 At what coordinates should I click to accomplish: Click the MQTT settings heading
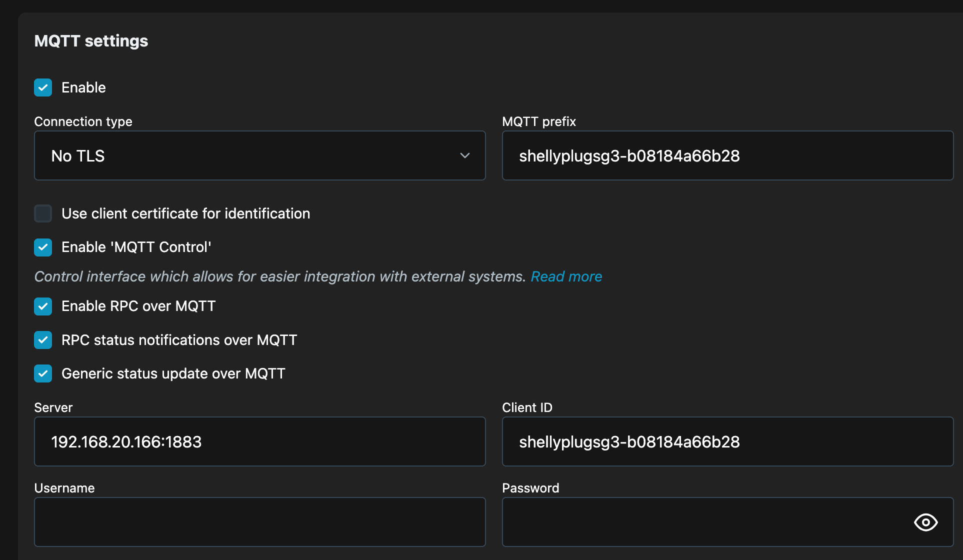[x=91, y=41]
